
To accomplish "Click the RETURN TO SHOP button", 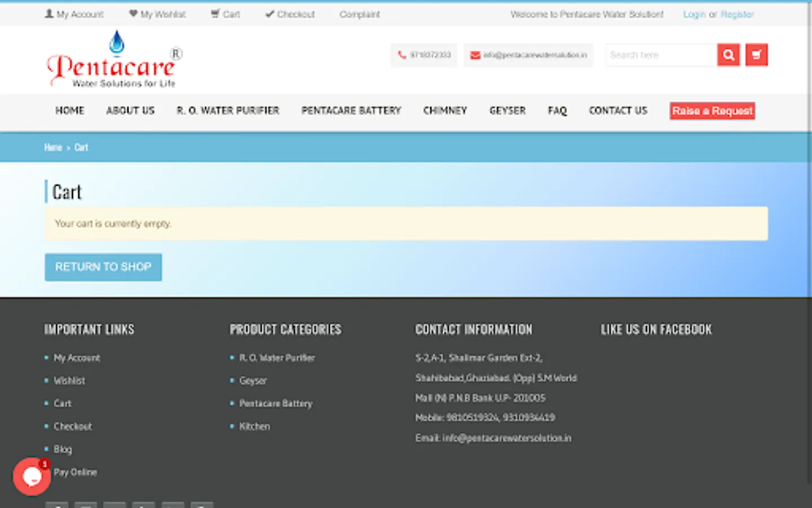I will (x=103, y=267).
